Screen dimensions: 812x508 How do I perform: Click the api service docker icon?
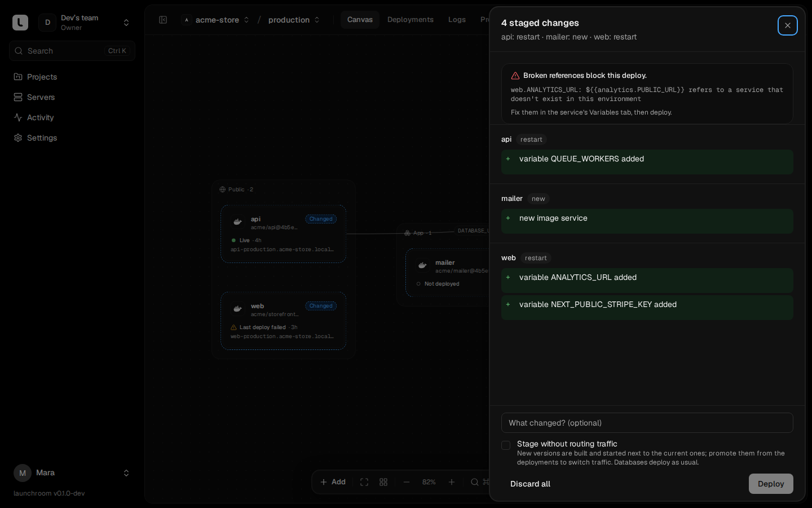pyautogui.click(x=238, y=222)
